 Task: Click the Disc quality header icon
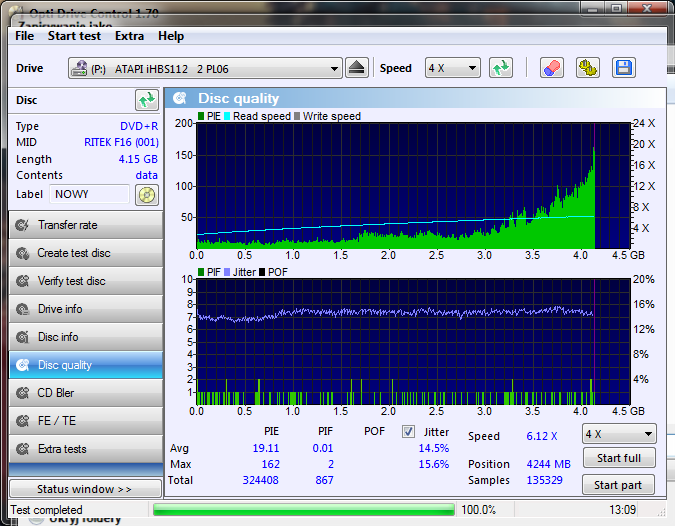(x=180, y=98)
